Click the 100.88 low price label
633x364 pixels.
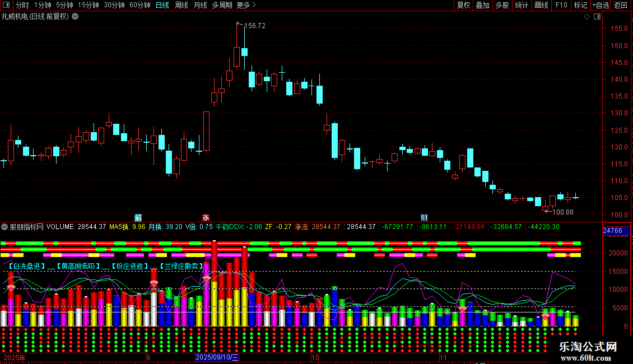563,212
